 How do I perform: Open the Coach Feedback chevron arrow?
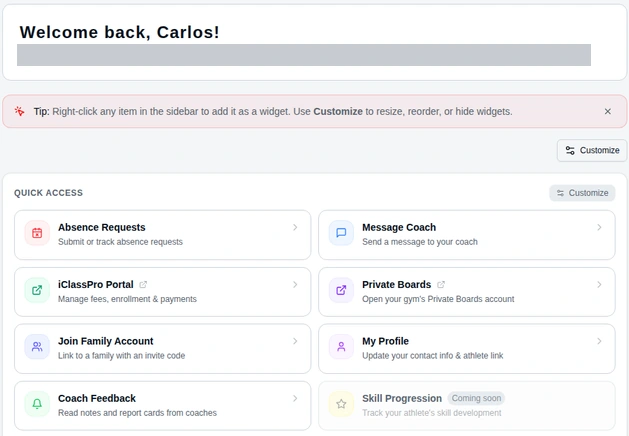click(x=295, y=398)
